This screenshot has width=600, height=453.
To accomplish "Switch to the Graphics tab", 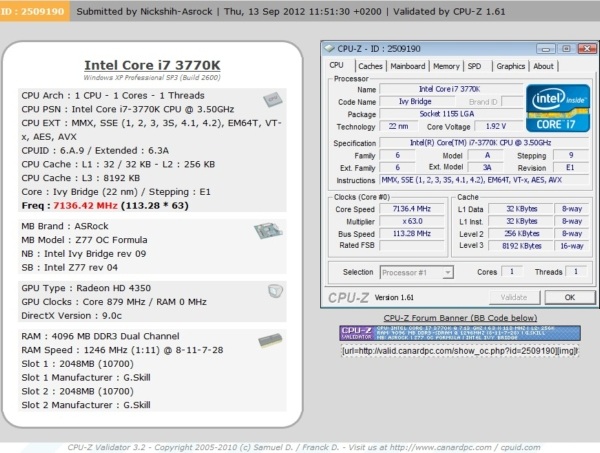I will click(x=510, y=66).
